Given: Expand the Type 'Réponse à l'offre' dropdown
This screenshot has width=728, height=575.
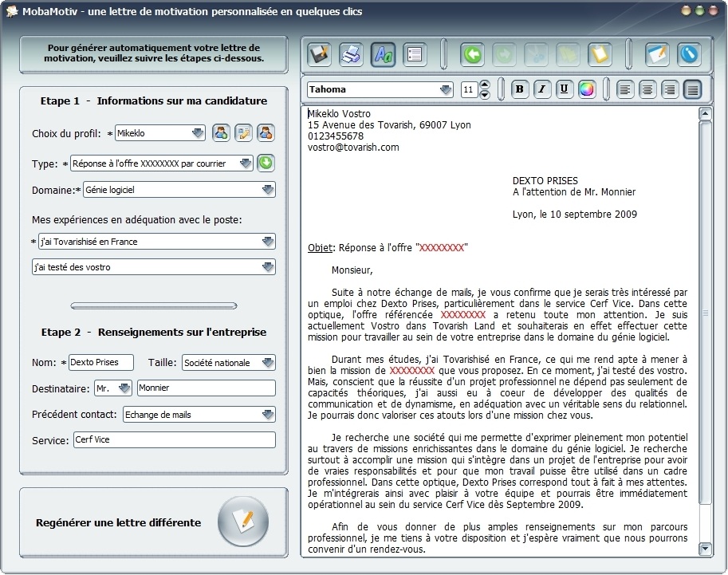Looking at the screenshot, I should (x=162, y=163).
